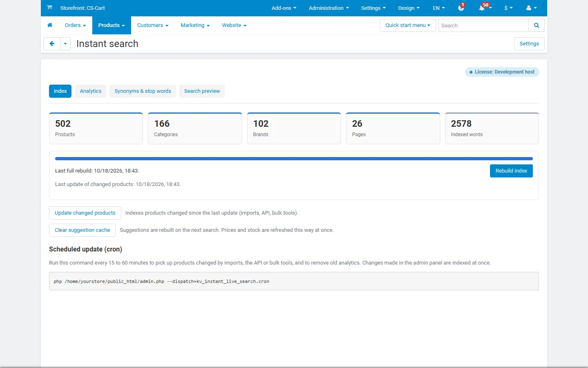Open the help icon with badge 1
Image resolution: width=588 pixels, height=368 pixels.
point(461,8)
